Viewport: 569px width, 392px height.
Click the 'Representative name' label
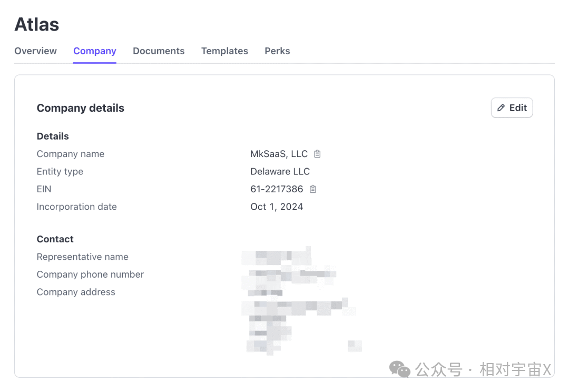pos(82,257)
